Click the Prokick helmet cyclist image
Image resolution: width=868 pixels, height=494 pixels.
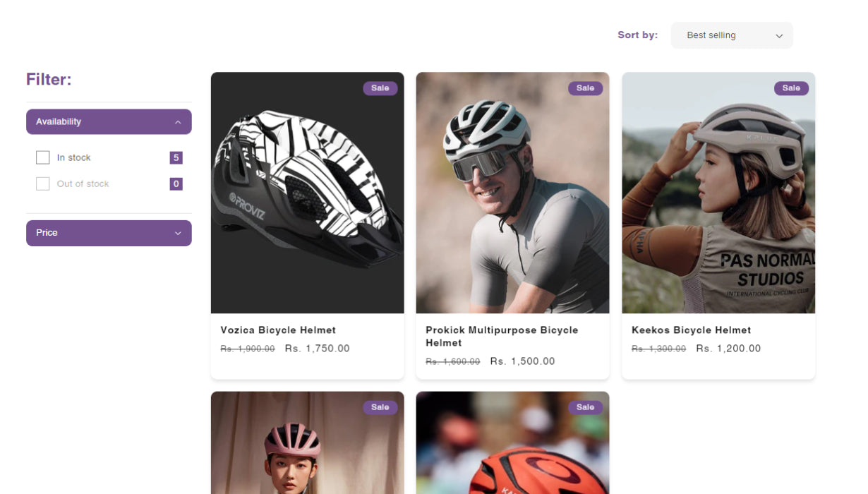tap(512, 193)
